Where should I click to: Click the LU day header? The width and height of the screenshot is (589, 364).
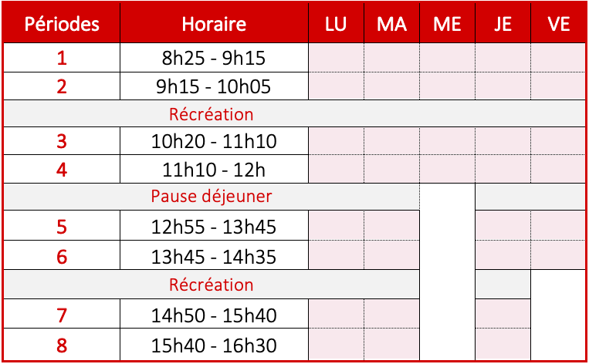336,23
